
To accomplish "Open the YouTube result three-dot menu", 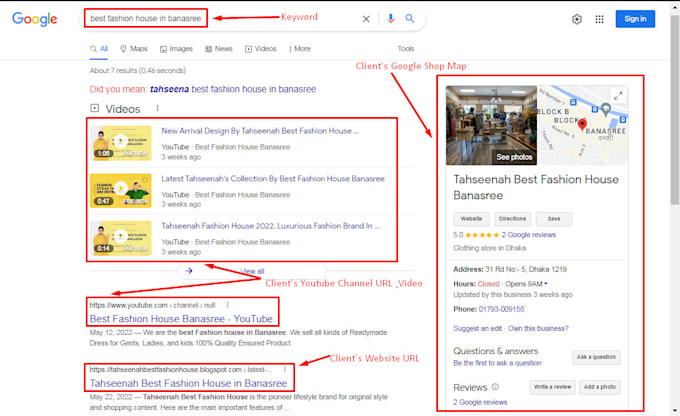I will pos(227,305).
